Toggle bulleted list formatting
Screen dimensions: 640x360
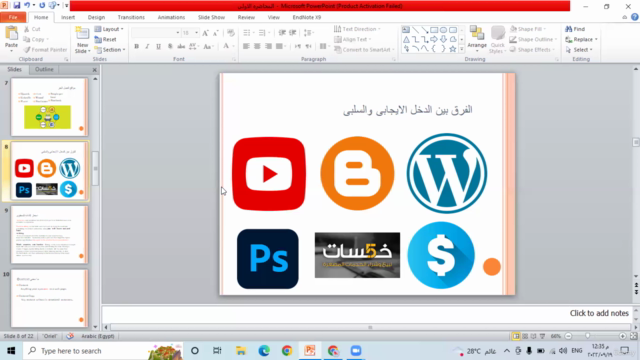point(248,33)
